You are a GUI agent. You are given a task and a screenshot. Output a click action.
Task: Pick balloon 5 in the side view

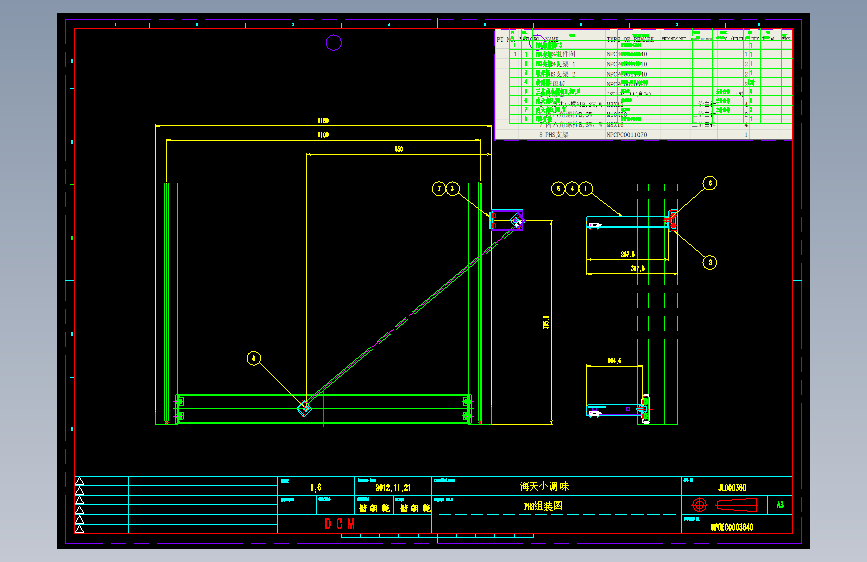click(558, 189)
